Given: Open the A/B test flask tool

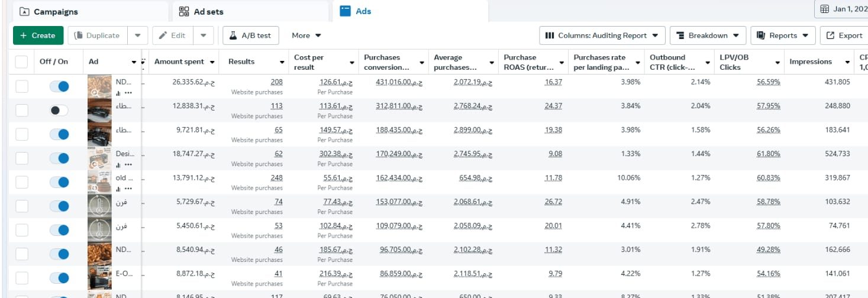Looking at the screenshot, I should click(x=250, y=35).
